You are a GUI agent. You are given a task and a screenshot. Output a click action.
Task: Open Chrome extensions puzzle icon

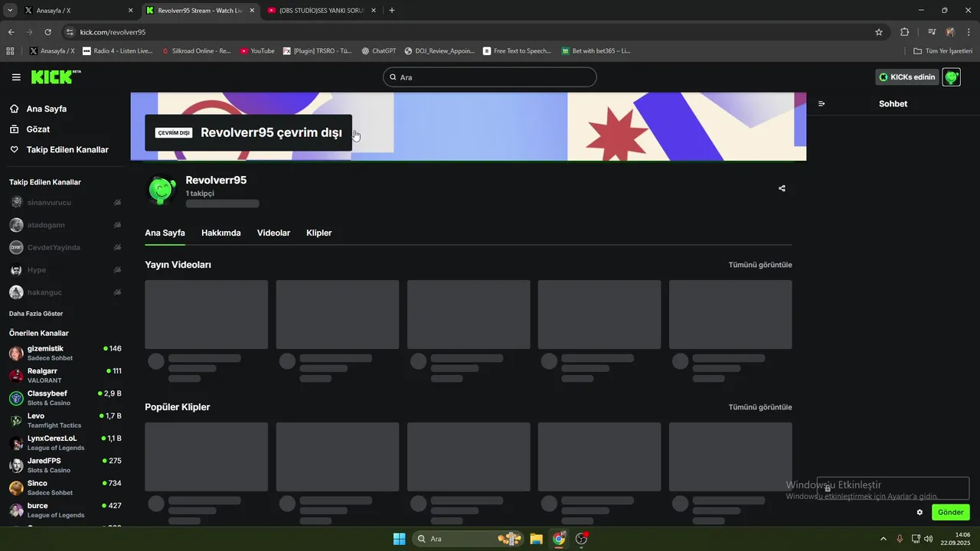(904, 32)
